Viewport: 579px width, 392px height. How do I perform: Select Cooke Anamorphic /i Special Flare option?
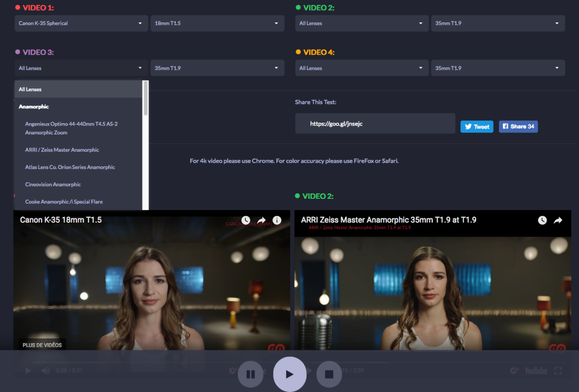pyautogui.click(x=78, y=202)
